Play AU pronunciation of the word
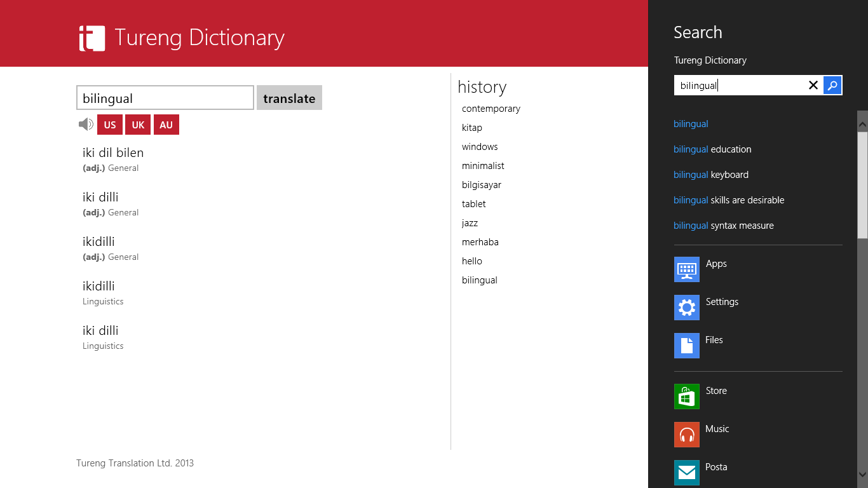Screen dimensions: 868x488 pyautogui.click(x=166, y=125)
